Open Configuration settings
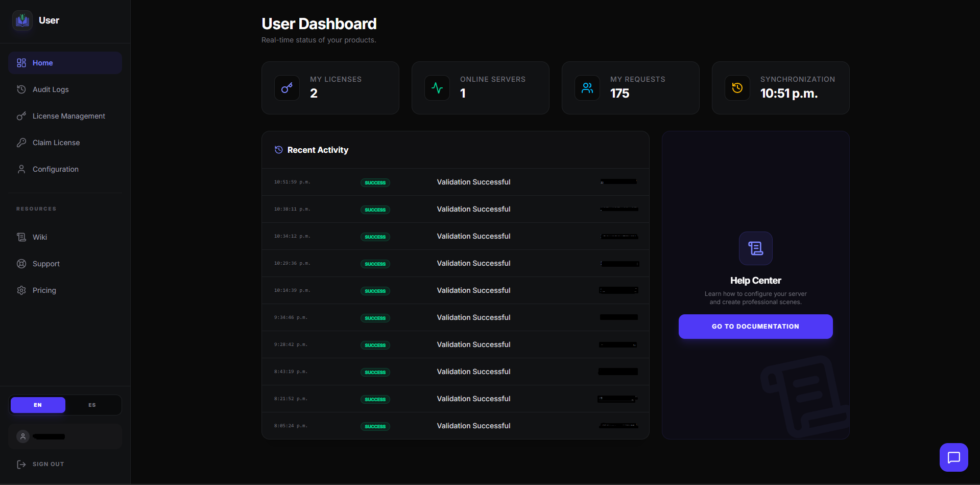The image size is (980, 485). click(65, 169)
